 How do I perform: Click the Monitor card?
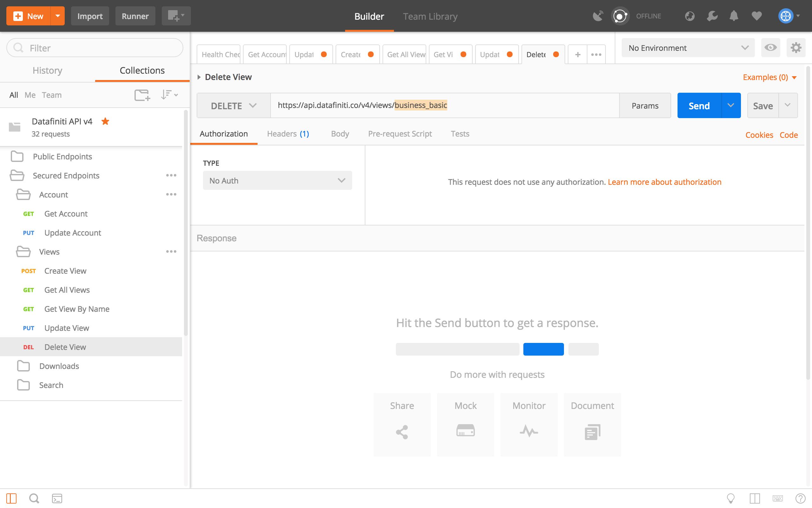(529, 425)
